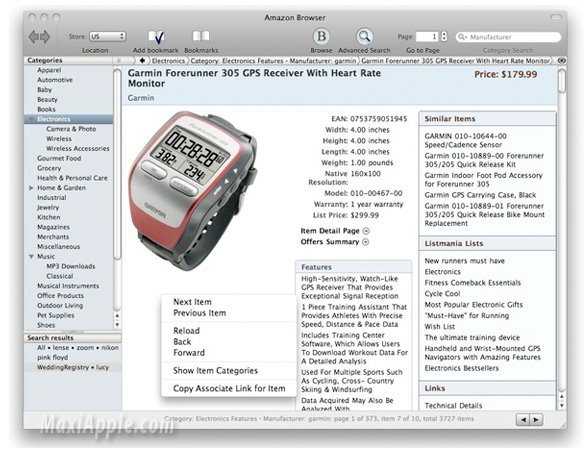Screen dimensions: 586x451
Task: Expand Offers Summary disclosure button
Action: (366, 242)
